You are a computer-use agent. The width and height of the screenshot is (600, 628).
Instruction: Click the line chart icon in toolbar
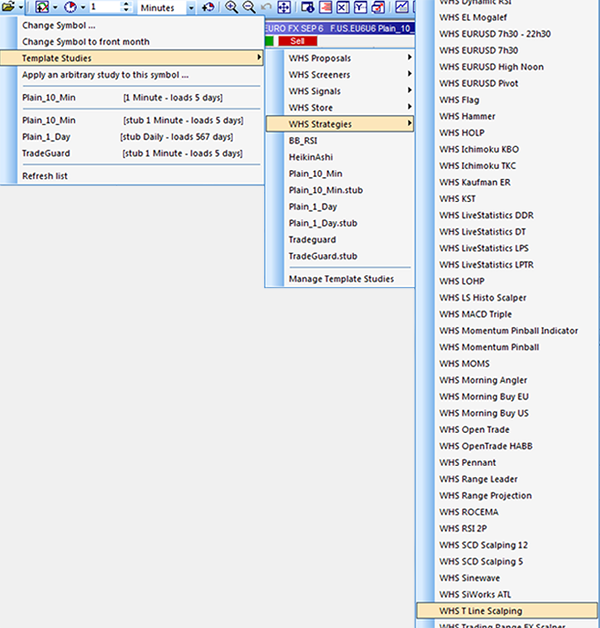pos(402,7)
